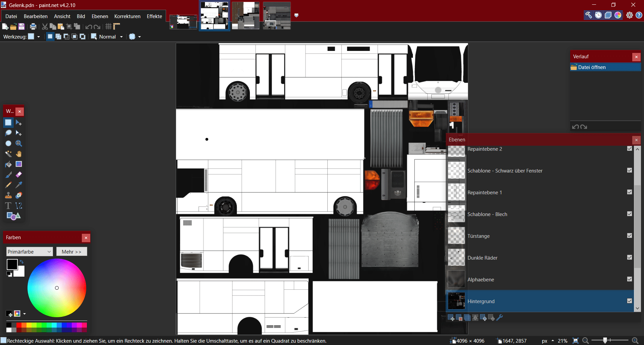The width and height of the screenshot is (644, 345).
Task: Select the Paintbrush tool
Action: (8, 175)
